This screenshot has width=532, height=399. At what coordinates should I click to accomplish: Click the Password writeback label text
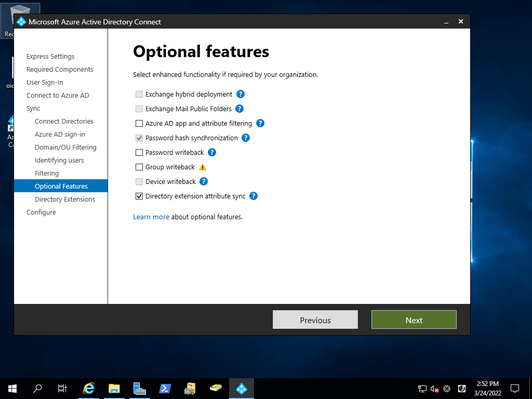click(x=175, y=153)
